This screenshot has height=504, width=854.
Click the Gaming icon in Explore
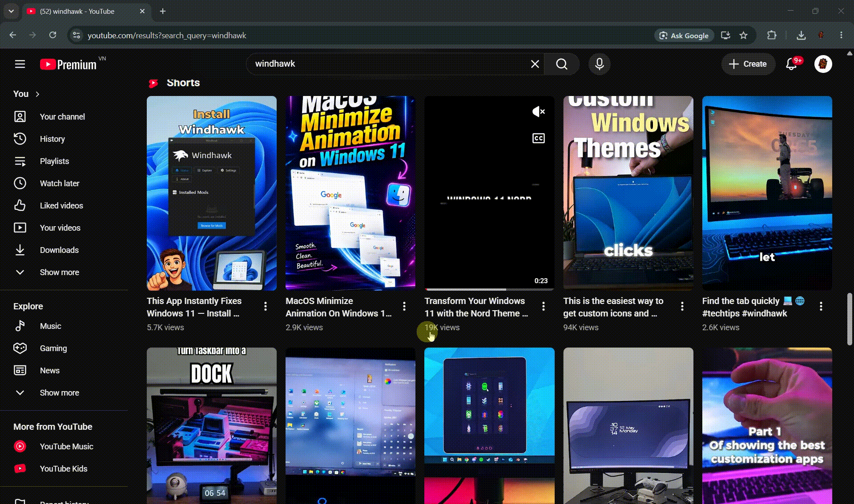pyautogui.click(x=20, y=348)
